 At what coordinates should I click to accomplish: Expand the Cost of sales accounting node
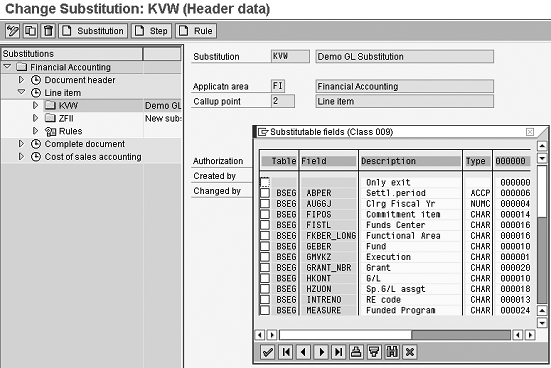click(x=21, y=156)
